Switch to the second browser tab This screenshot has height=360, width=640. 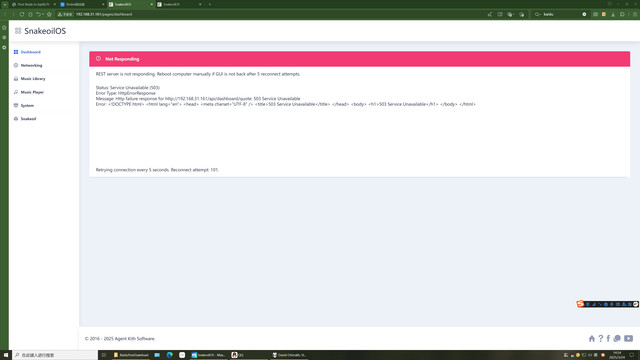(82, 4)
